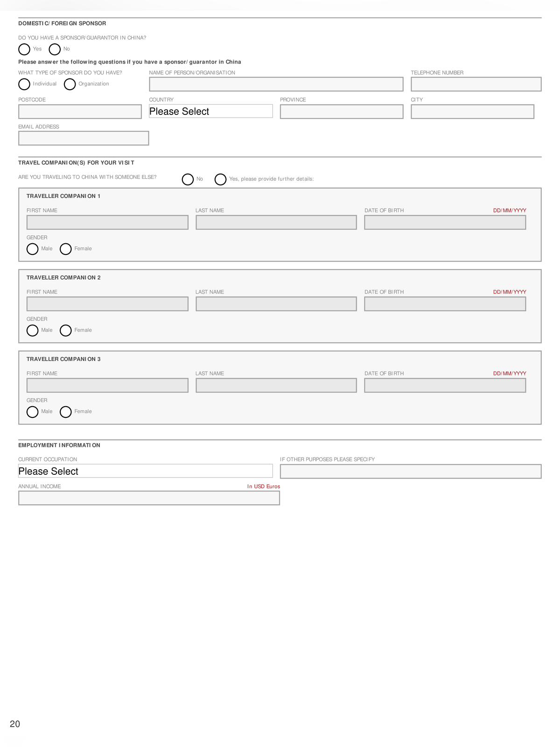Image resolution: width=560 pixels, height=747 pixels.
Task: Click the 'Domestic/Foreign Sponsor' heading
Action: (62, 23)
